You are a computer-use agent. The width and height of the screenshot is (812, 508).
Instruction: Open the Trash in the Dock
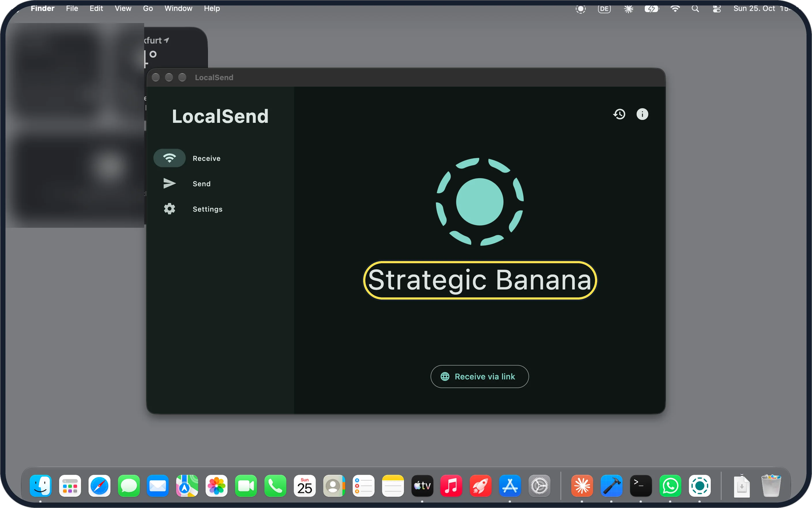771,486
